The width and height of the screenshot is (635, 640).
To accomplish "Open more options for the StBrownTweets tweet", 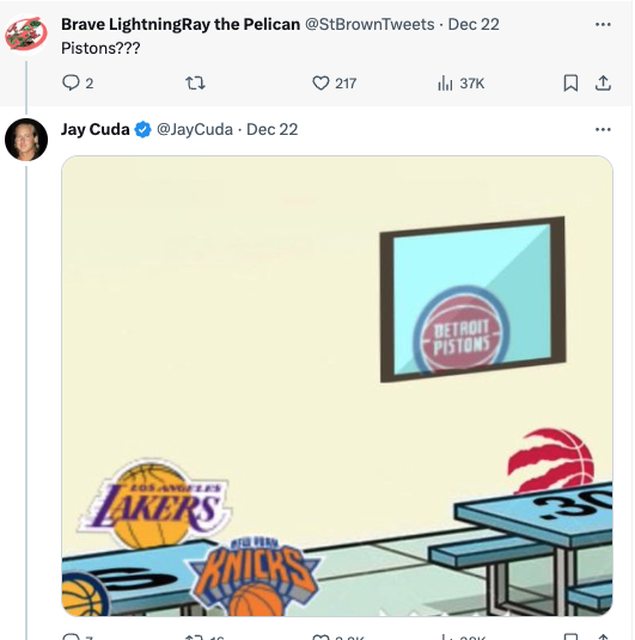I will click(x=602, y=24).
